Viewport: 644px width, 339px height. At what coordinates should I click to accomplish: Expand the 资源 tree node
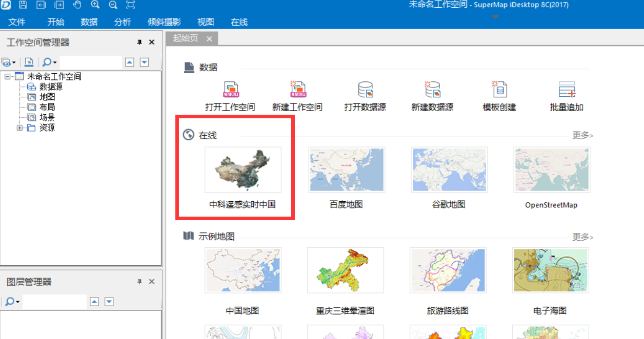19,128
